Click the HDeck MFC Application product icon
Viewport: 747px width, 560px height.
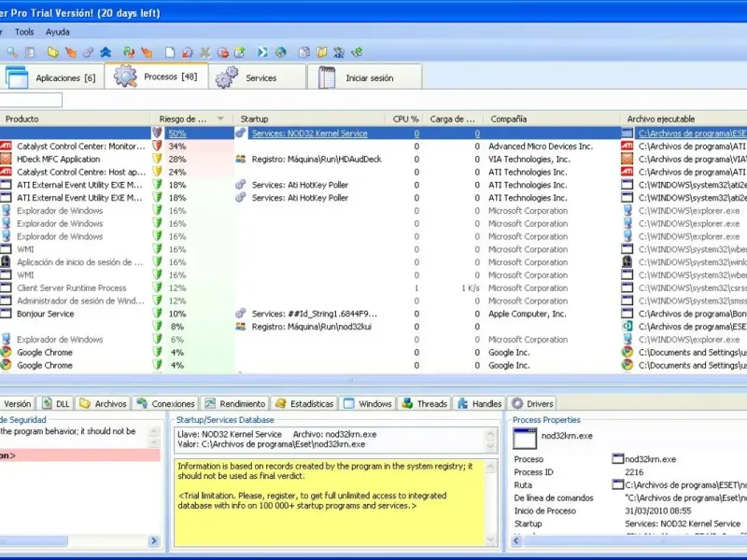tap(6, 159)
